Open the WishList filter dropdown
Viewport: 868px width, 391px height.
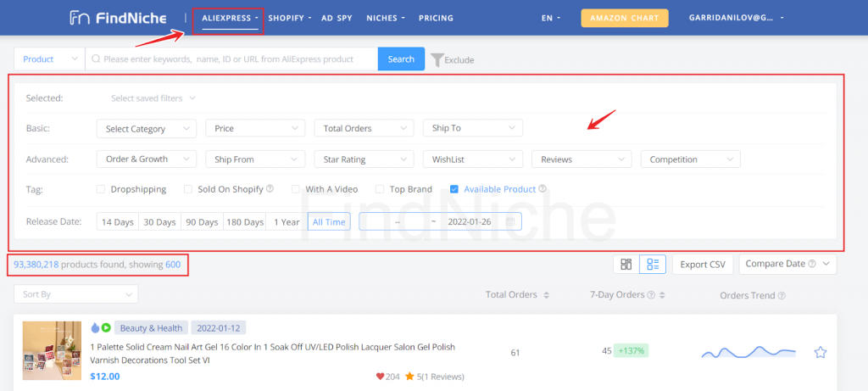(473, 159)
